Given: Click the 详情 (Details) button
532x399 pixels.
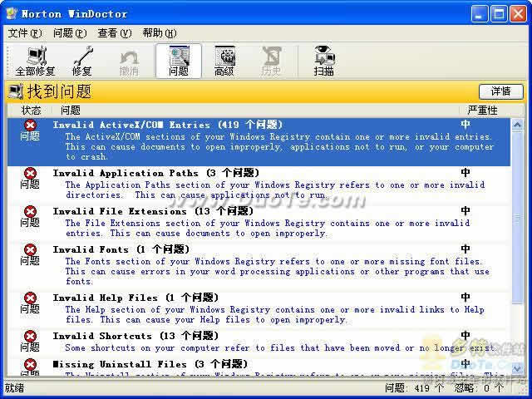Looking at the screenshot, I should [x=500, y=91].
